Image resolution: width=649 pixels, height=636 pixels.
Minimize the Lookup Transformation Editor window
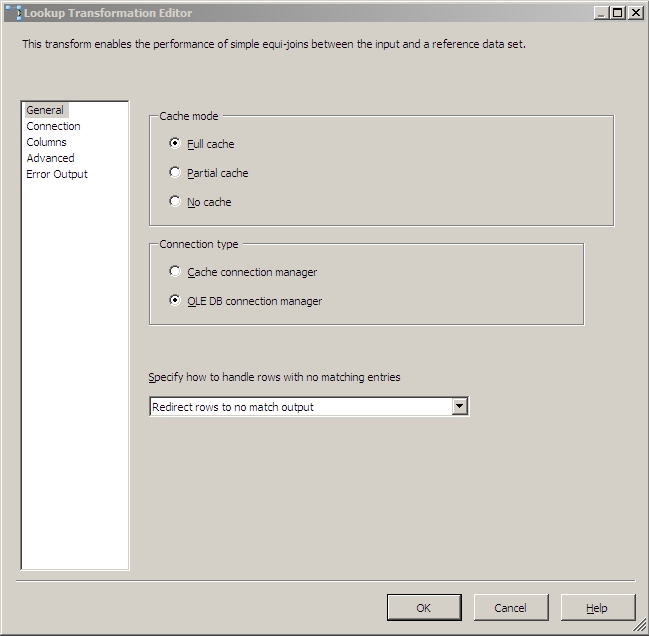pyautogui.click(x=600, y=13)
